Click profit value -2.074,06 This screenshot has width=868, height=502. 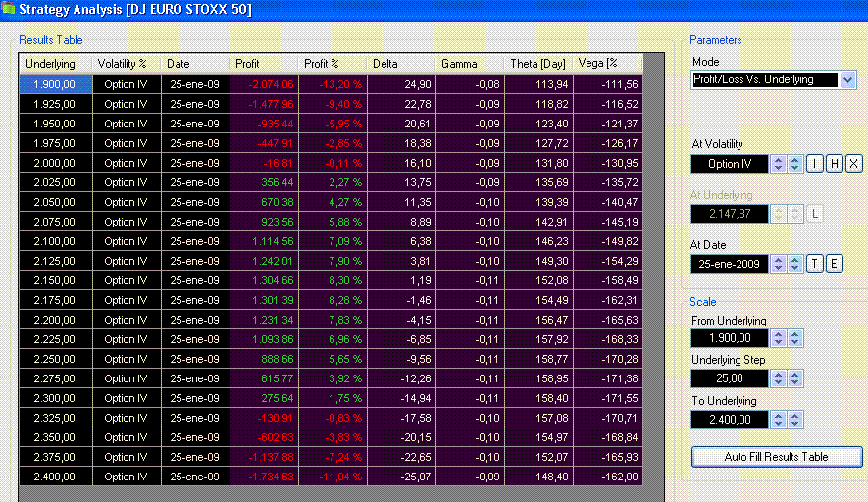point(264,84)
